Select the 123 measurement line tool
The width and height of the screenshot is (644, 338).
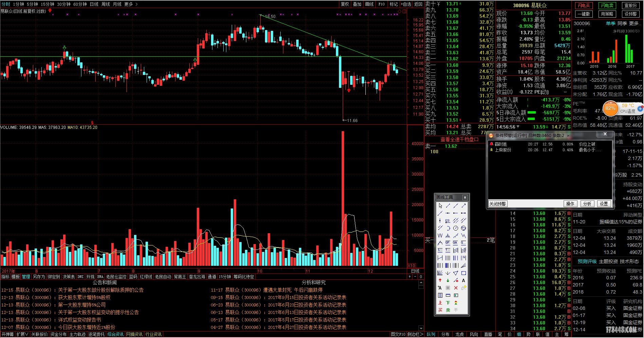(448, 221)
